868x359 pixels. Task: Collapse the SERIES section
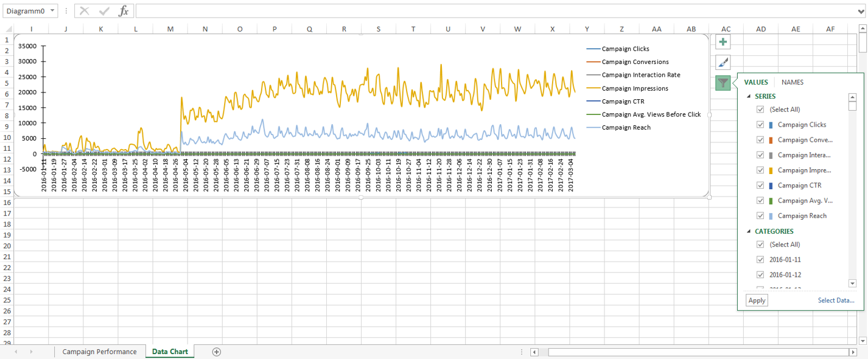click(x=749, y=97)
